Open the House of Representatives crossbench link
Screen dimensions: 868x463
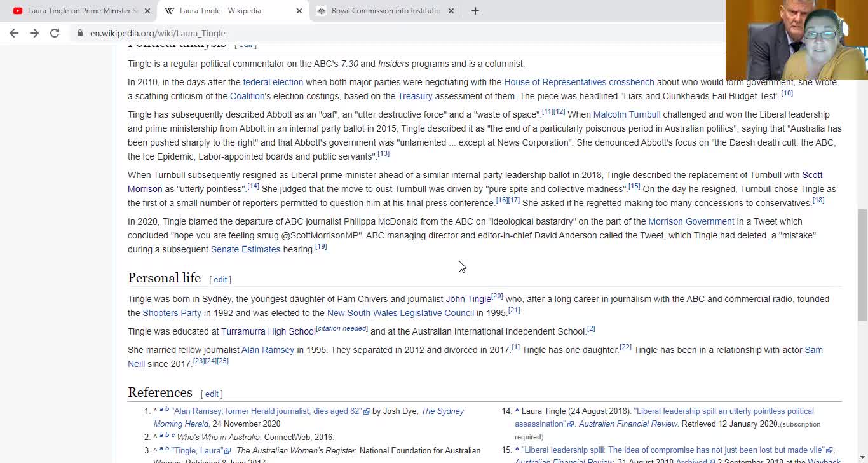[x=579, y=82]
